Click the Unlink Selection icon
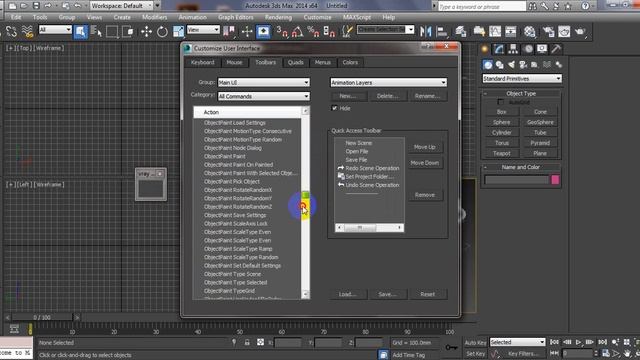Screen dimensions: 640x360 tap(11, 31)
